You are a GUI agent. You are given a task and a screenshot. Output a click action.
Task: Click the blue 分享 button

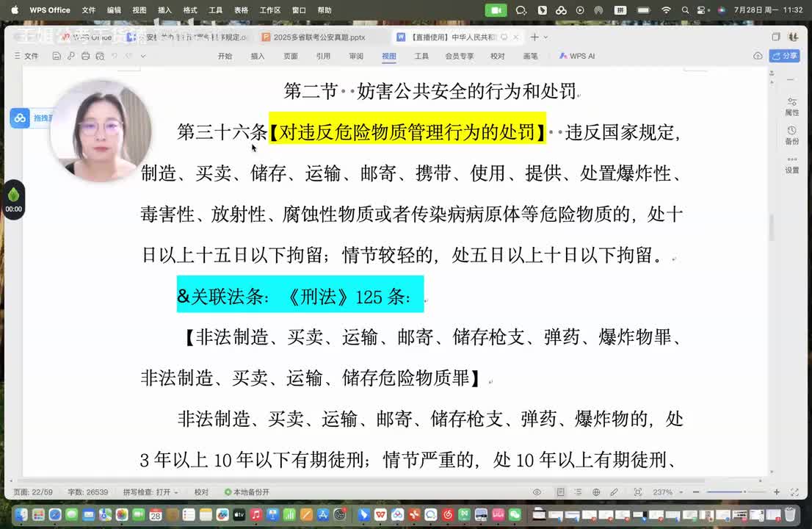tap(785, 55)
